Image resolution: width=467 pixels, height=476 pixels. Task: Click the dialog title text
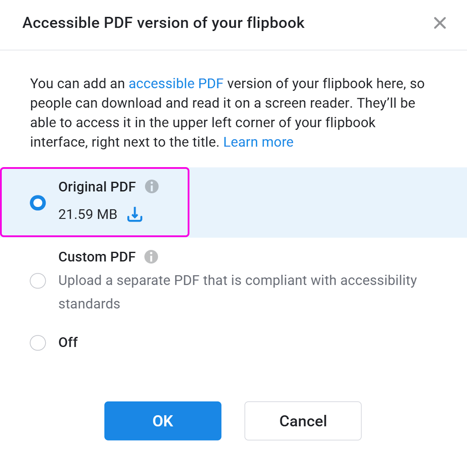(x=163, y=23)
